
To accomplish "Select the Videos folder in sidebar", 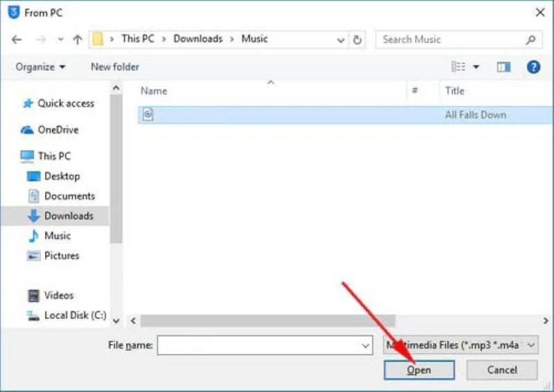I will coord(59,295).
